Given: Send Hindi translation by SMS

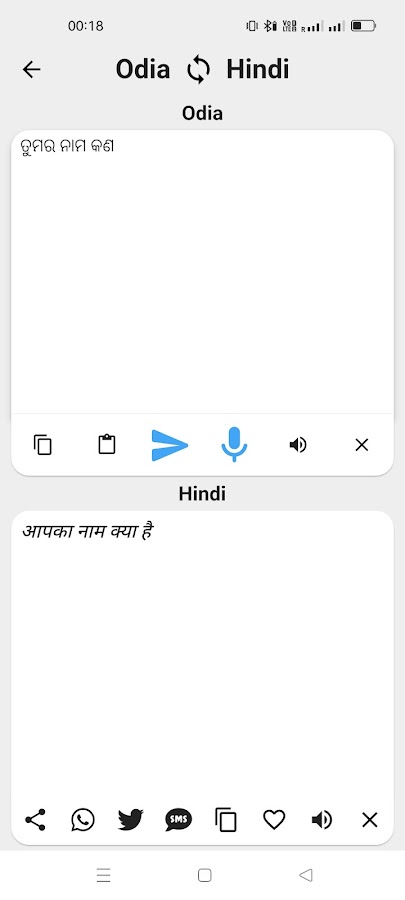Looking at the screenshot, I should (178, 820).
